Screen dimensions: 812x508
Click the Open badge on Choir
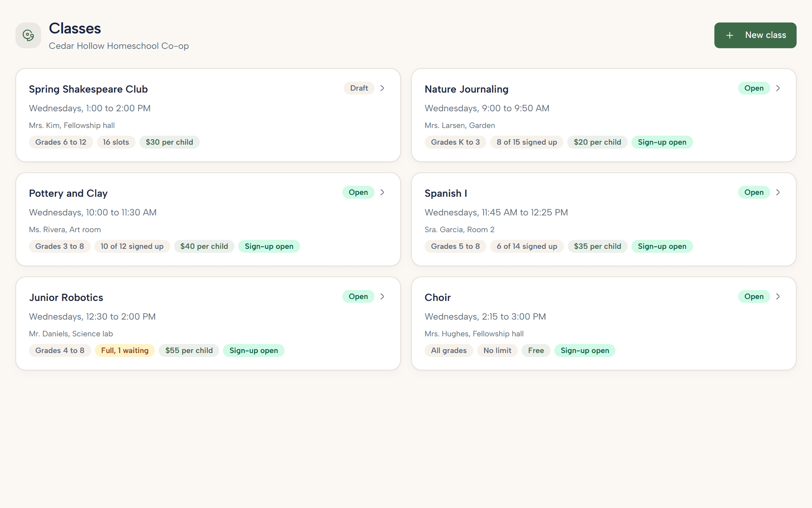[754, 296]
